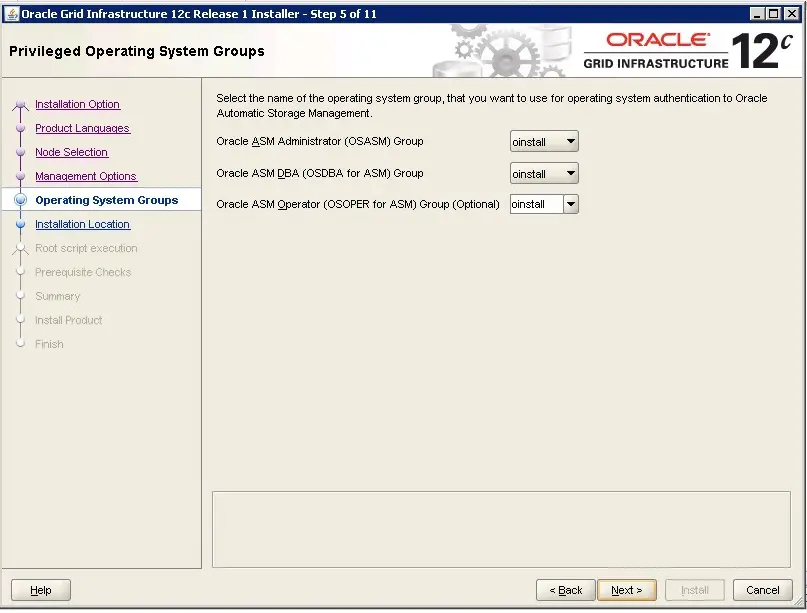Click the Oracle ASM DBA (OSDBA for ASM) label
The height and width of the screenshot is (613, 807).
pyautogui.click(x=320, y=173)
